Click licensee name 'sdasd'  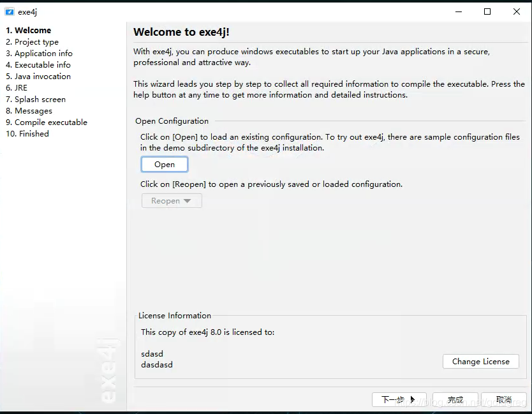click(152, 354)
